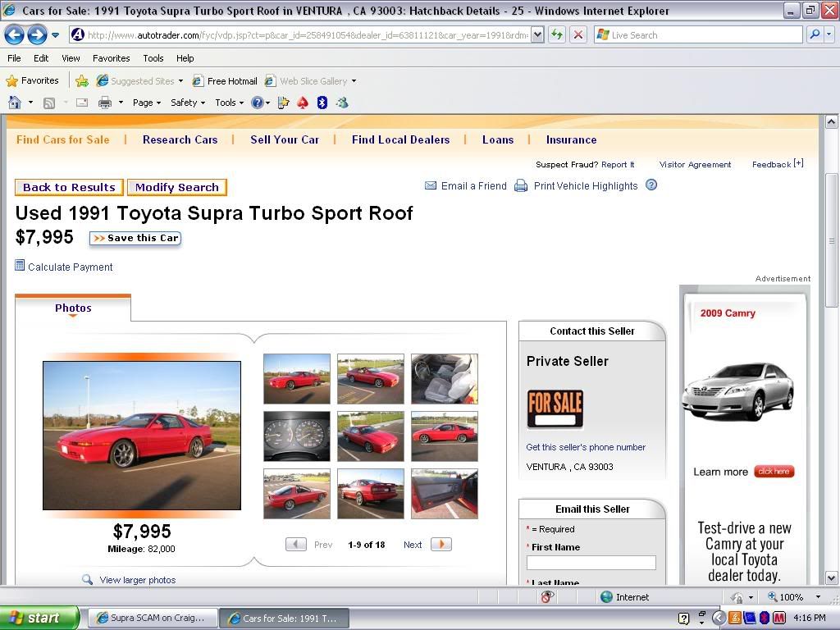Click the Home icon in command bar
Screen dimensions: 840x630
(x=15, y=103)
